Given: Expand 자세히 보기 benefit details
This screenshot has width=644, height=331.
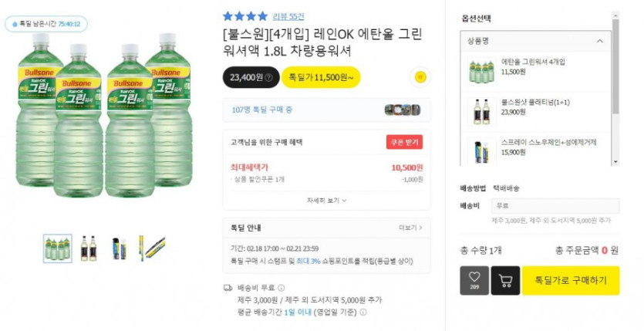Looking at the screenshot, I should pos(326,200).
